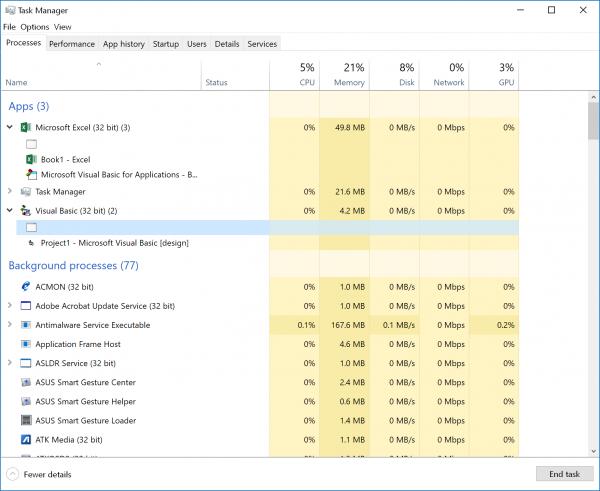Expand the ASLDR Service group
Screen dimensions: 600x491
click(x=10, y=362)
